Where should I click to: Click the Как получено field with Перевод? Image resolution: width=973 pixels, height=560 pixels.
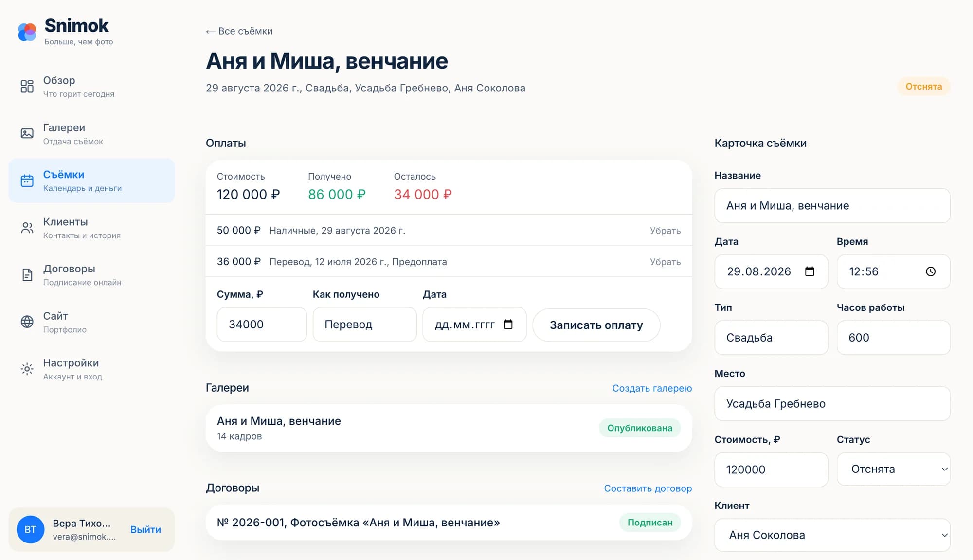point(364,325)
